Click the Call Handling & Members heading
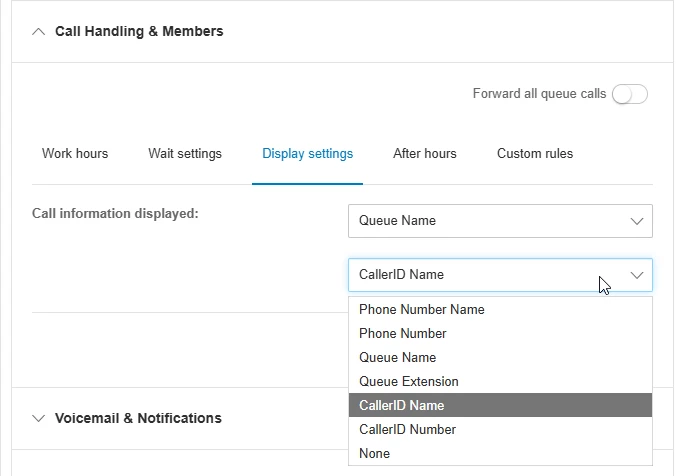 pos(139,31)
